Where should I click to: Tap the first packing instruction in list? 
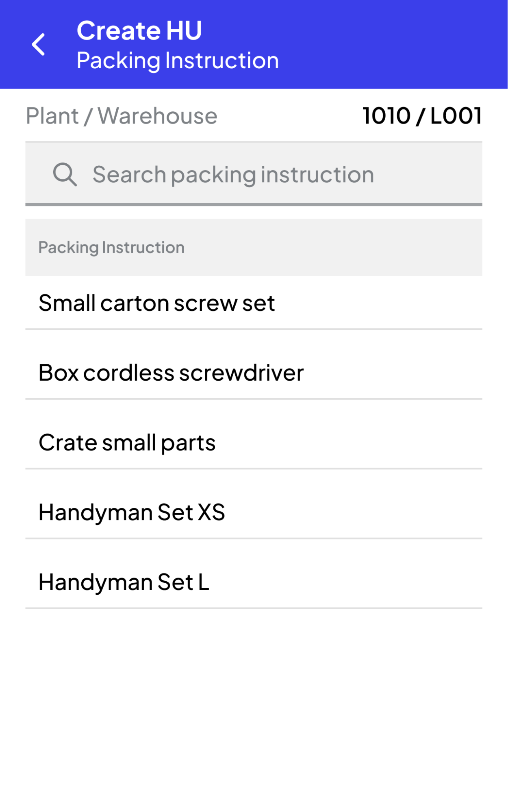[x=254, y=303]
